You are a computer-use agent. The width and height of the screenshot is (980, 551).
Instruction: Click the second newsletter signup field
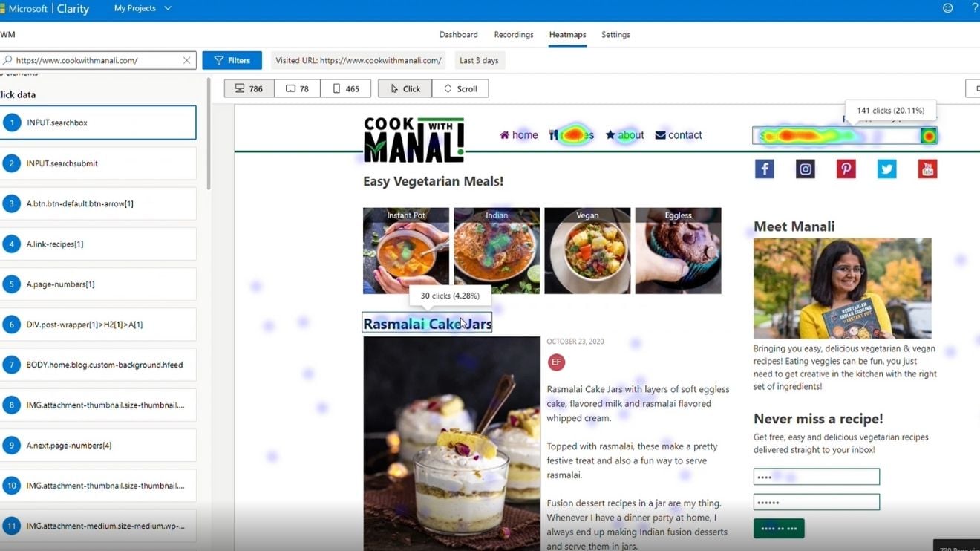pyautogui.click(x=817, y=502)
